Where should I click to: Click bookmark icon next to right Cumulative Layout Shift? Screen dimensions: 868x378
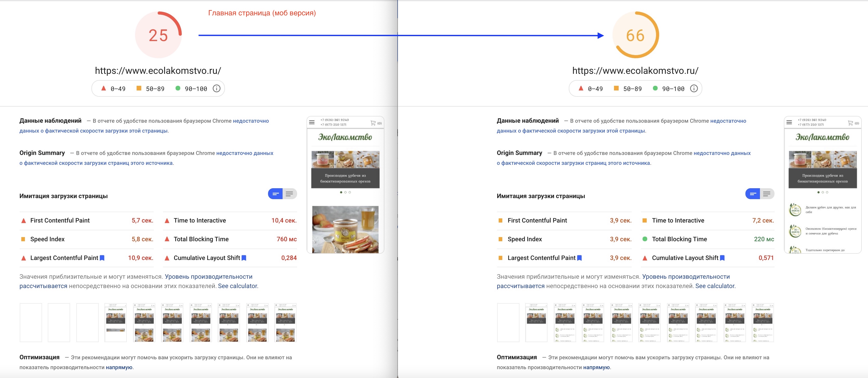click(722, 258)
